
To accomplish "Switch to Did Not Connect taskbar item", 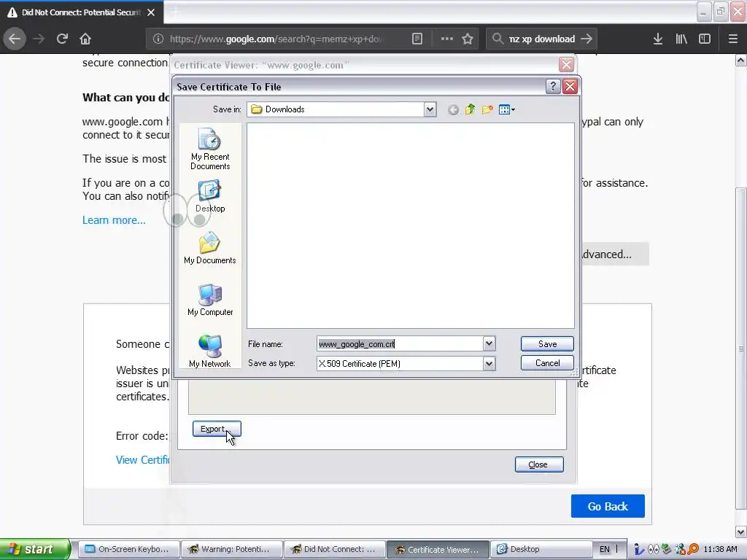I will pos(334,549).
